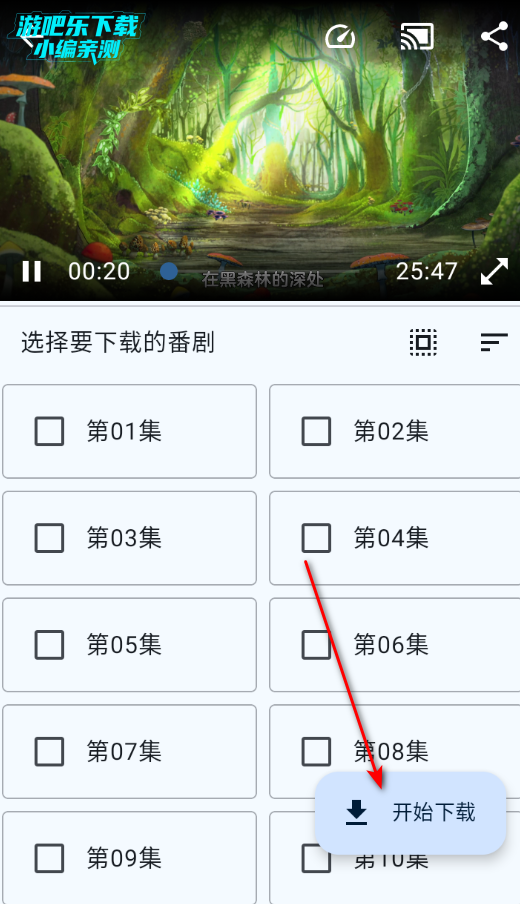Image resolution: width=520 pixels, height=904 pixels.
Task: Start download with 开始下载 button
Action: [x=410, y=813]
